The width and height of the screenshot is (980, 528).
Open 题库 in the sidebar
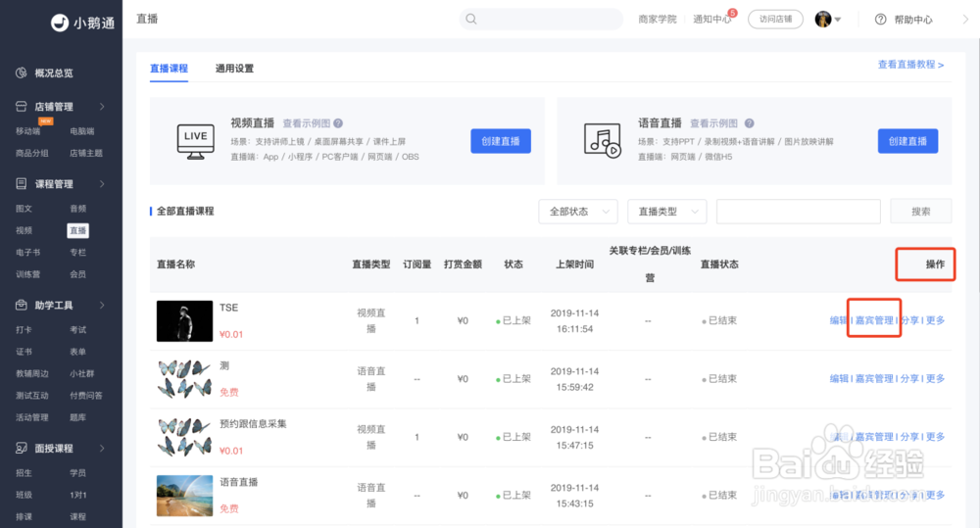(x=78, y=417)
